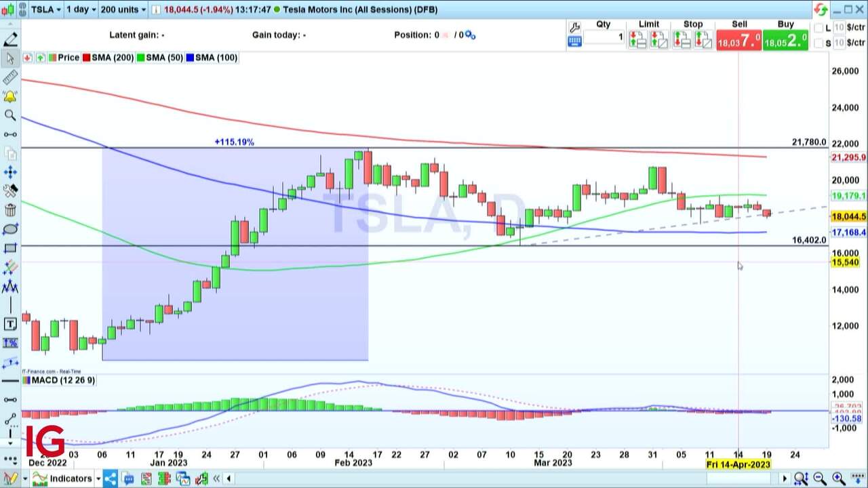The width and height of the screenshot is (868, 488).
Task: Click the green up-arrow icon beside Price
Action: coord(40,58)
